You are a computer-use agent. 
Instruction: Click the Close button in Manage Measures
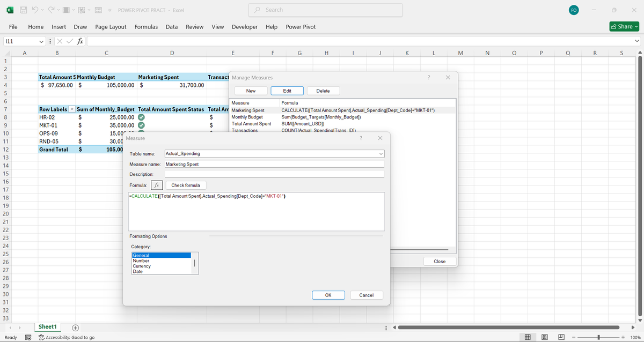click(x=440, y=262)
